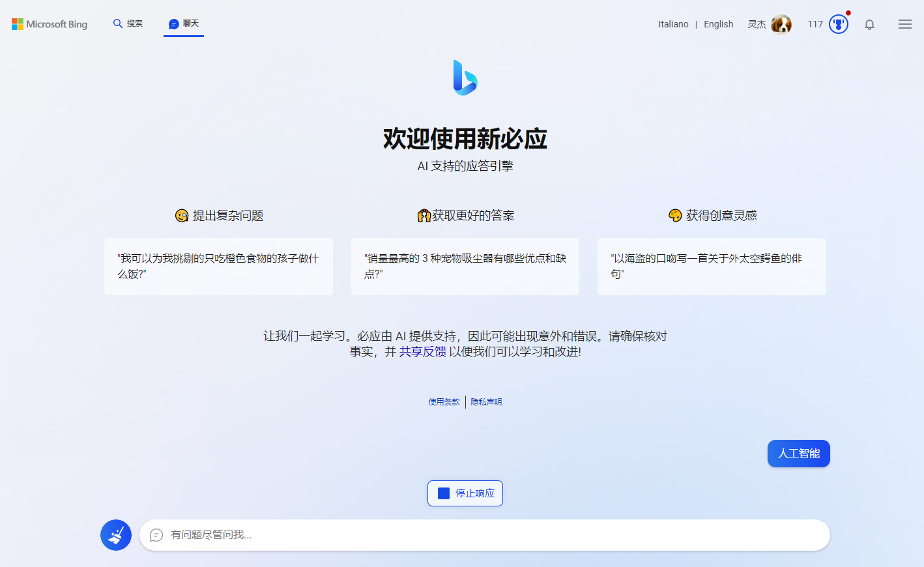The image size is (924, 567).
Task: Select the orange food picky child suggestion
Action: tap(218, 267)
